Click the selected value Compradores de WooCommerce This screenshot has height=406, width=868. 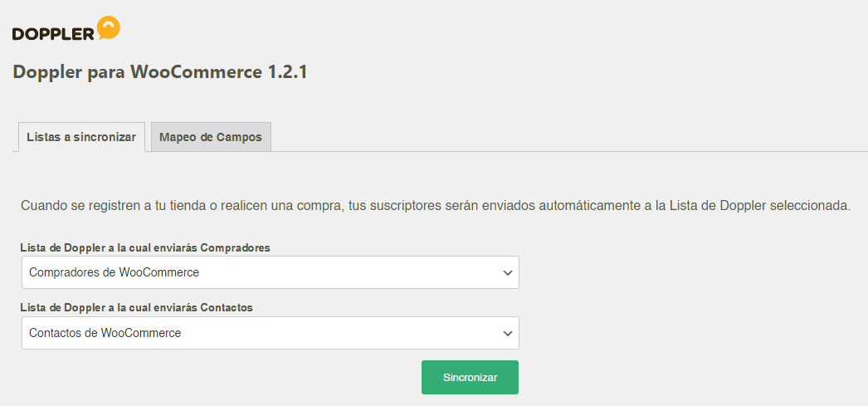pyautogui.click(x=114, y=272)
